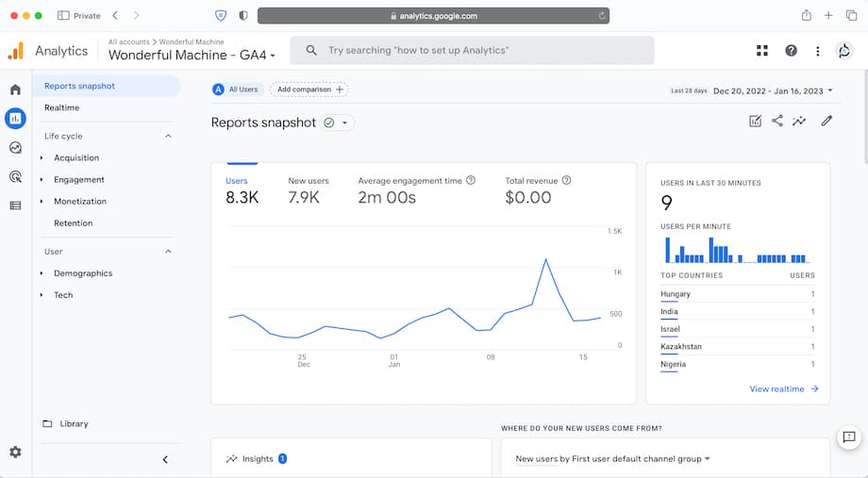Click the Wonderful Machine breadcrumb link
The image size is (868, 478).
pyautogui.click(x=192, y=41)
